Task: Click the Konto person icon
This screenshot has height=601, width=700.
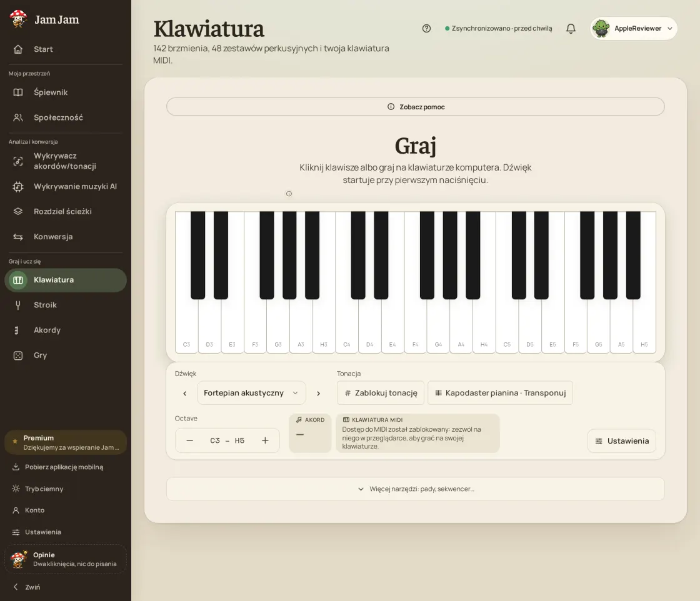Action: (16, 510)
